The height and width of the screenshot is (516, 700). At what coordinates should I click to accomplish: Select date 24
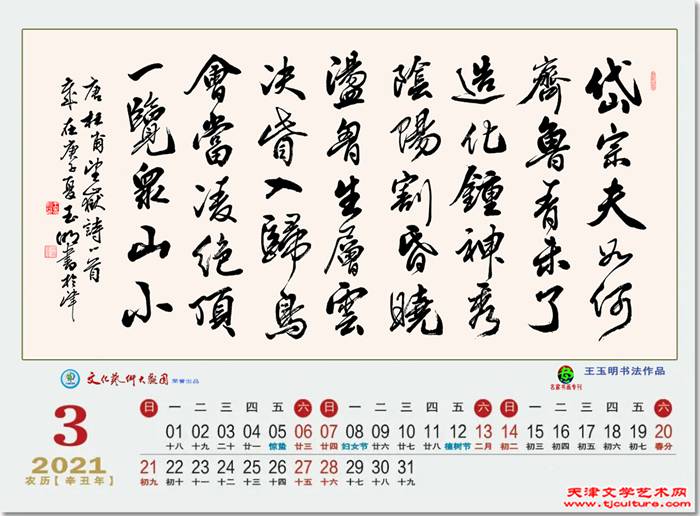pyautogui.click(x=226, y=467)
